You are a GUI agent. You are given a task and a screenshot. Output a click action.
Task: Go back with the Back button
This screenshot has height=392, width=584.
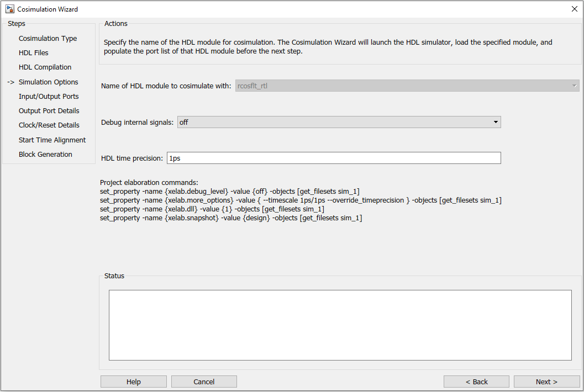[x=476, y=381]
